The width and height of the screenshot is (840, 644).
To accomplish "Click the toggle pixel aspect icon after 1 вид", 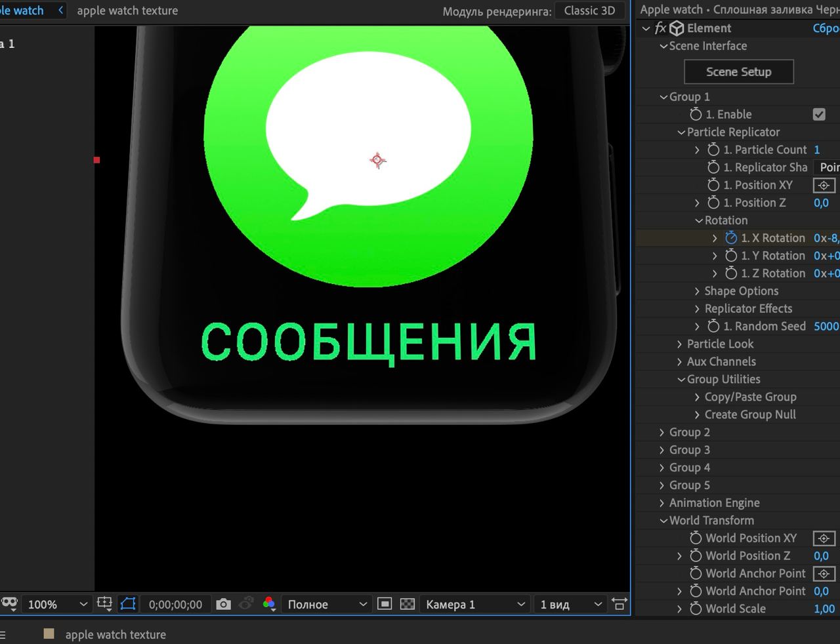I will pos(619,604).
